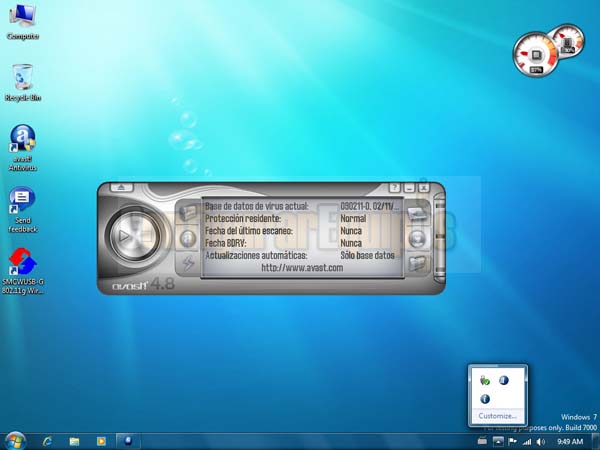This screenshot has width=600, height=450.
Task: Click the 'Actualizaciones automáticas:' label
Action: pyautogui.click(x=256, y=255)
